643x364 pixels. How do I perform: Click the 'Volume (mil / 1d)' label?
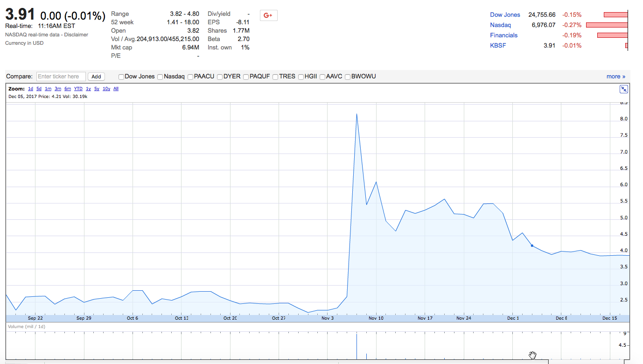pyautogui.click(x=27, y=327)
